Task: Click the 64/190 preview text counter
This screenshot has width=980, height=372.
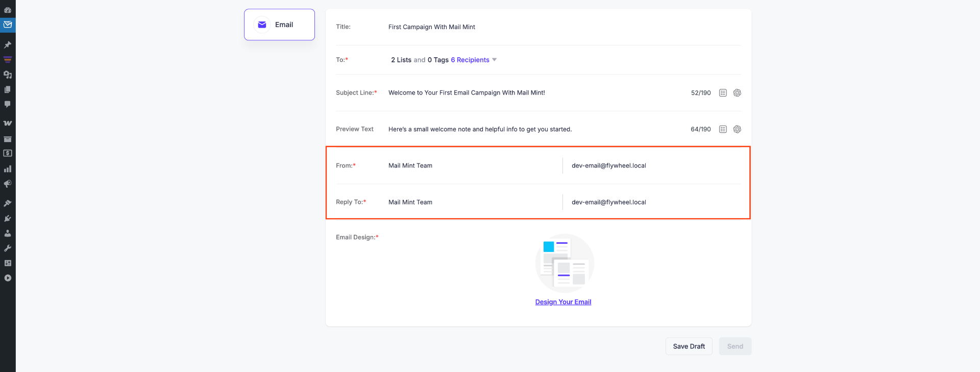Action: point(701,129)
